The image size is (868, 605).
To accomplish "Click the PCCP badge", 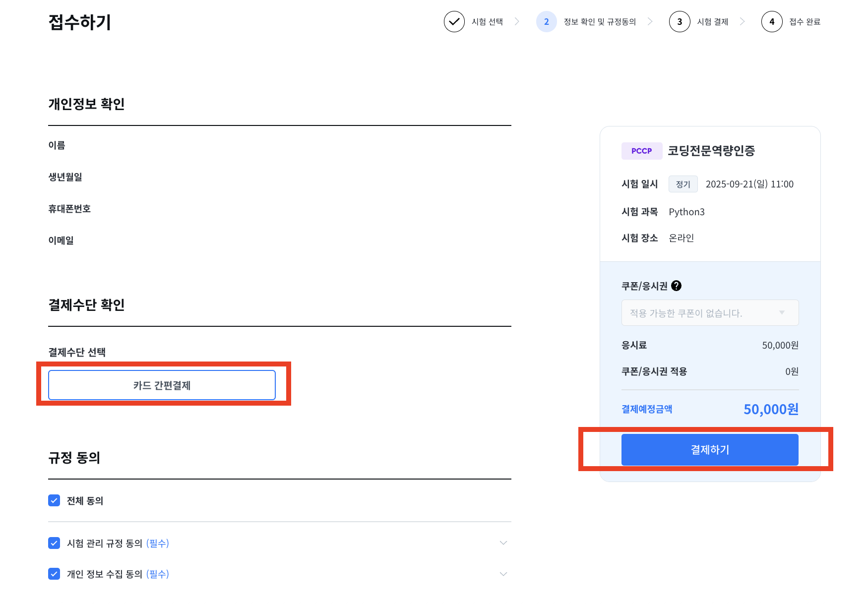I will [x=641, y=151].
